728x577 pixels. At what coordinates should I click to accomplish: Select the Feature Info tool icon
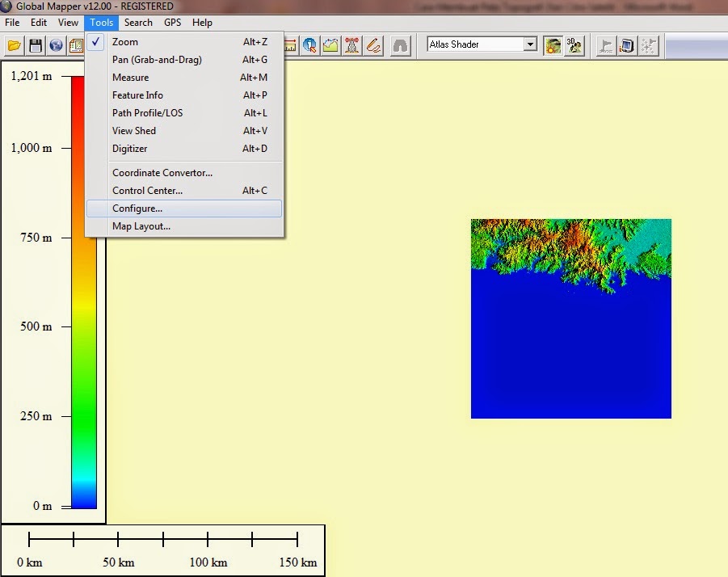309,45
